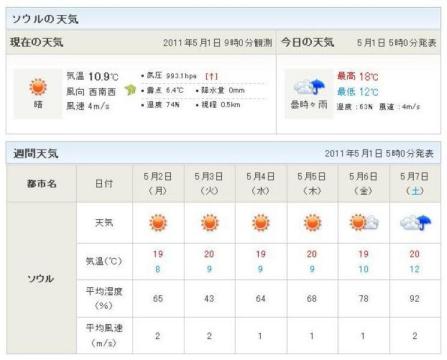Click today's low temperature 12℃
447x360 pixels.
click(368, 92)
